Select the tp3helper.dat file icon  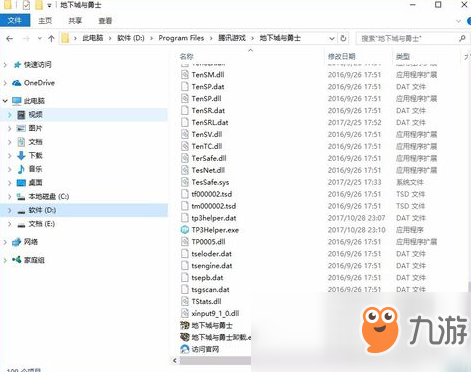click(185, 218)
